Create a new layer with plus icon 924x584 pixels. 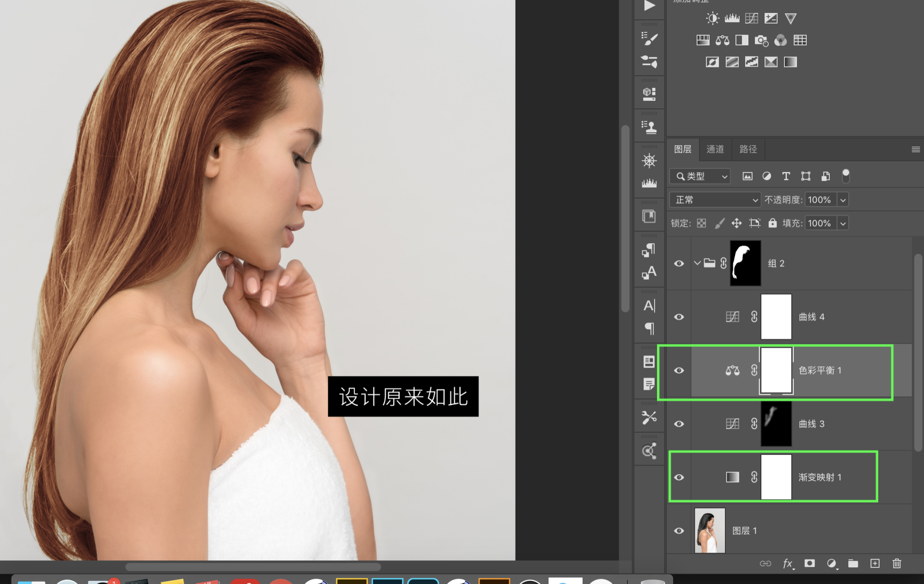pyautogui.click(x=875, y=563)
